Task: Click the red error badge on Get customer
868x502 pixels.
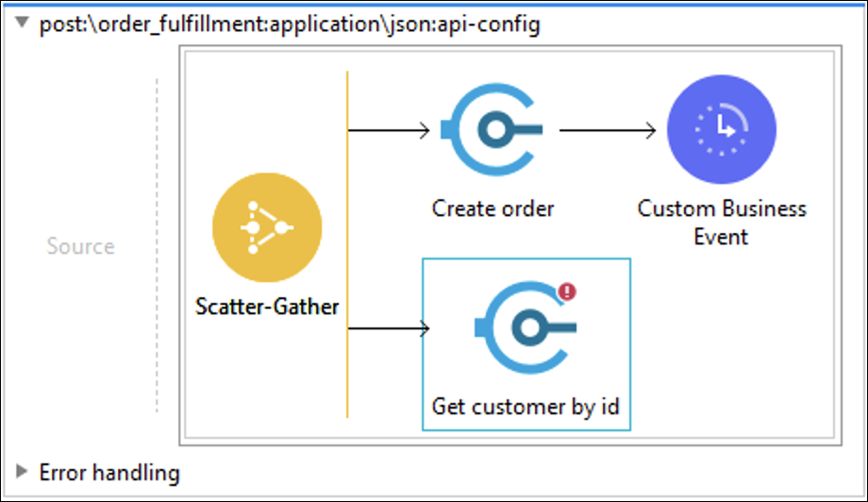Action: (x=567, y=292)
